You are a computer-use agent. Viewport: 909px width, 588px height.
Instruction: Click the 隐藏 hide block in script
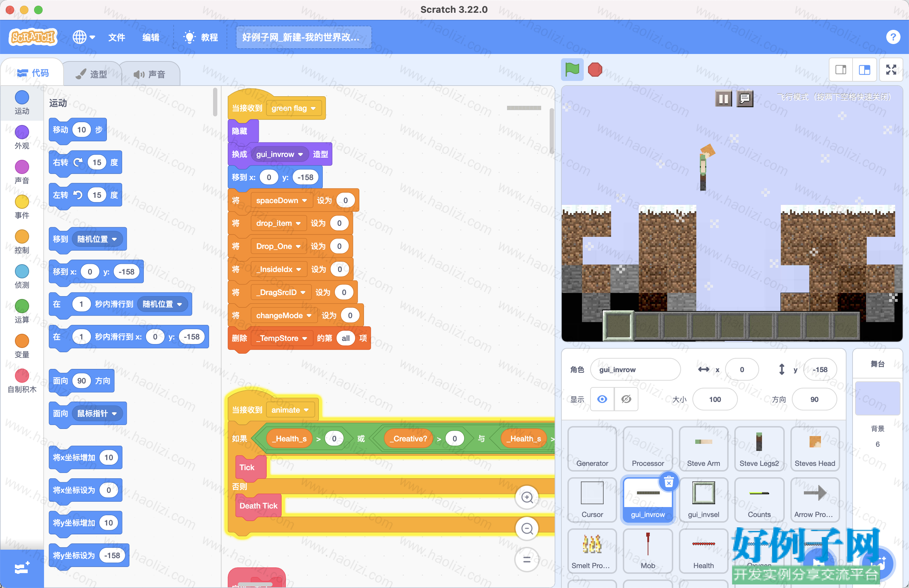(243, 131)
